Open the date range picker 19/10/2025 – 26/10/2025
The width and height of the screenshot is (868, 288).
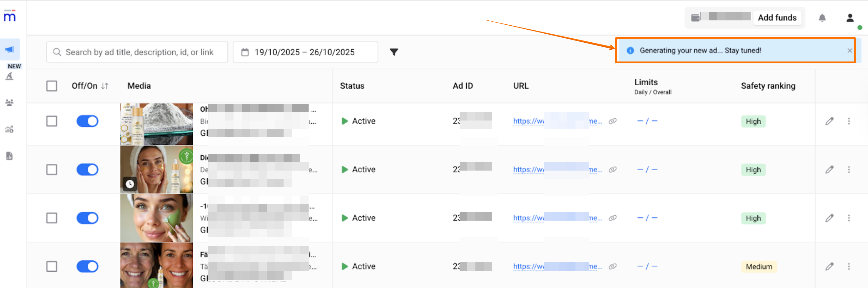(305, 52)
